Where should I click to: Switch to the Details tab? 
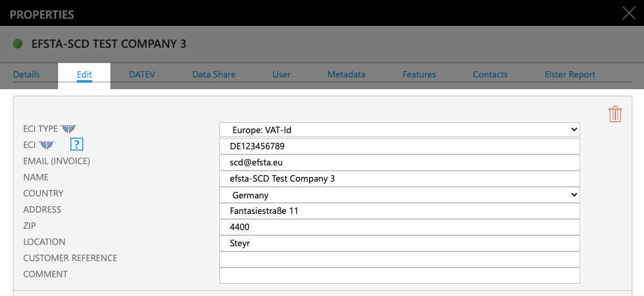tap(26, 74)
